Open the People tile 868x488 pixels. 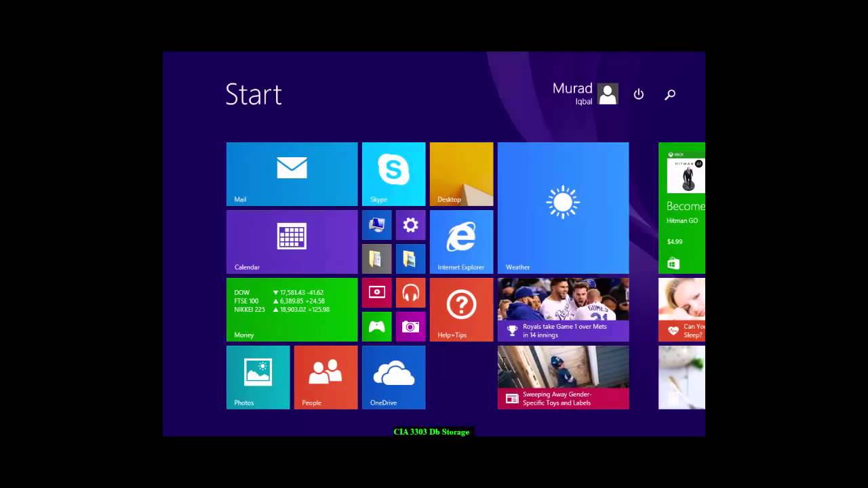(325, 378)
